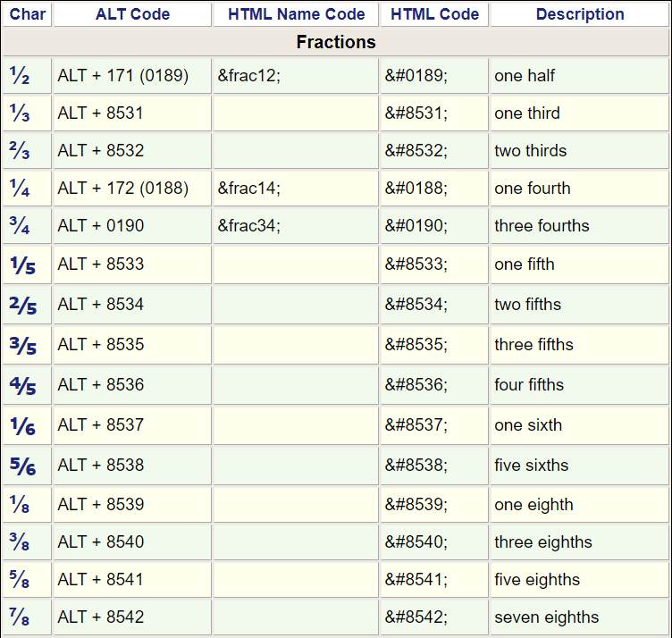Click the Description column header
Image resolution: width=672 pixels, height=638 pixels.
tap(580, 14)
